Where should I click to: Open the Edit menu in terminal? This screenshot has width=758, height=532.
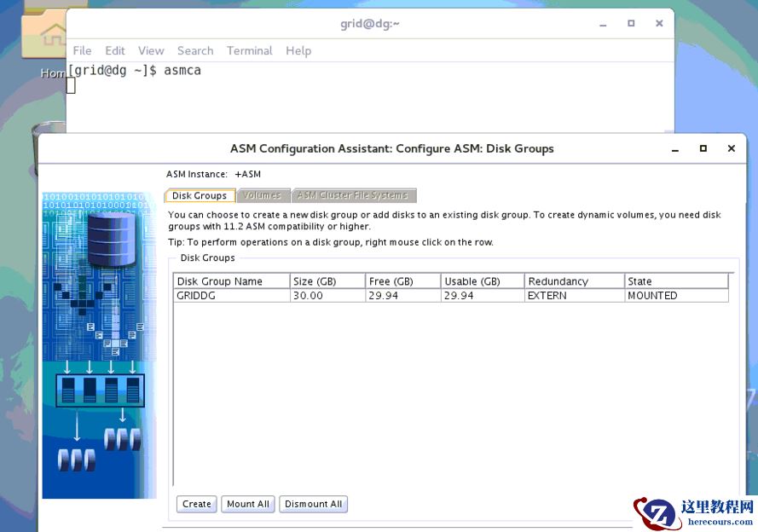click(115, 50)
